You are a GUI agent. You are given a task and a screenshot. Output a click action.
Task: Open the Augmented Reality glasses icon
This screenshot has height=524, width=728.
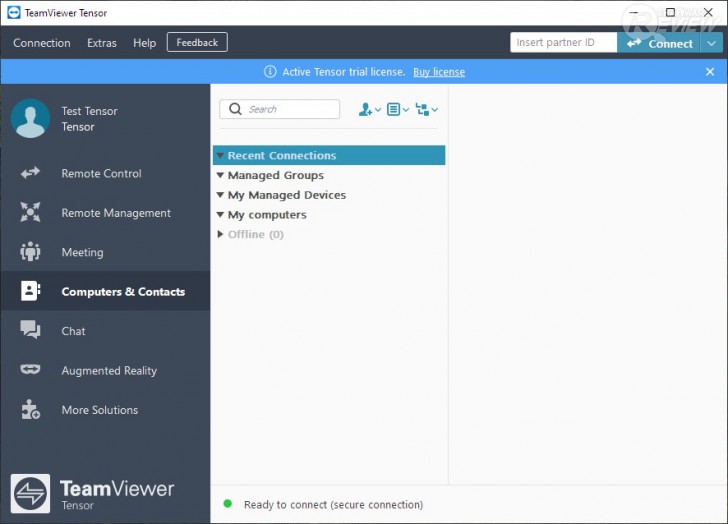point(30,369)
